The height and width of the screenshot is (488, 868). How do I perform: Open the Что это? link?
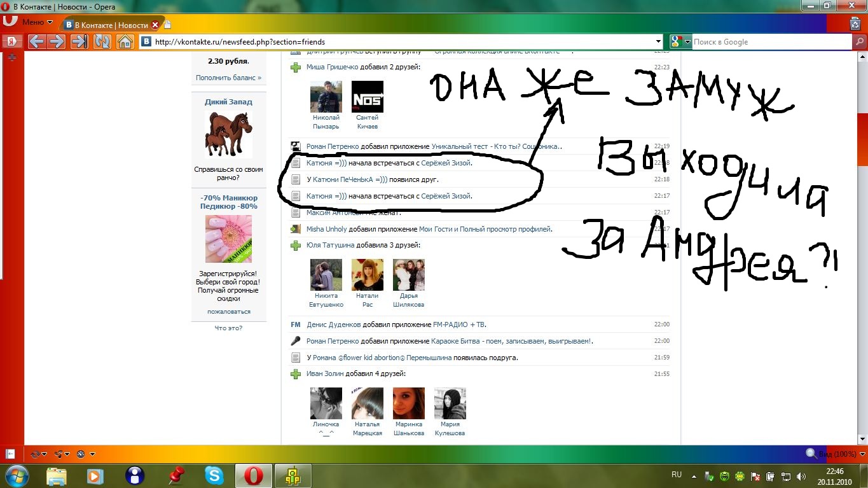[228, 328]
